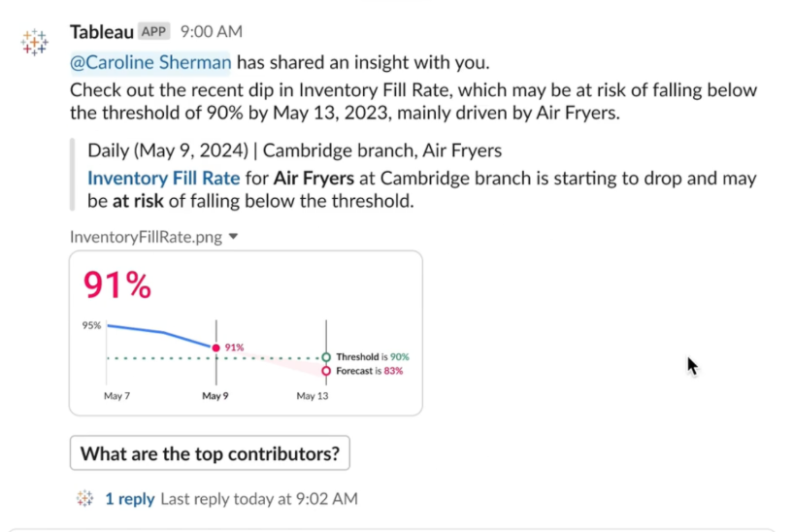This screenshot has width=793, height=532.
Task: Click the "Last reply today at 9:02 AM" text
Action: pos(259,499)
